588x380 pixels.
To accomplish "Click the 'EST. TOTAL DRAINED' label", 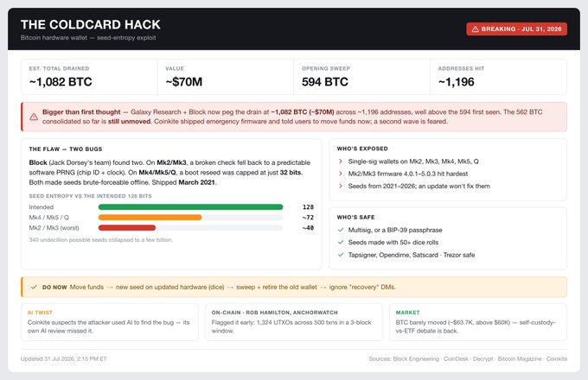I will [x=59, y=68].
